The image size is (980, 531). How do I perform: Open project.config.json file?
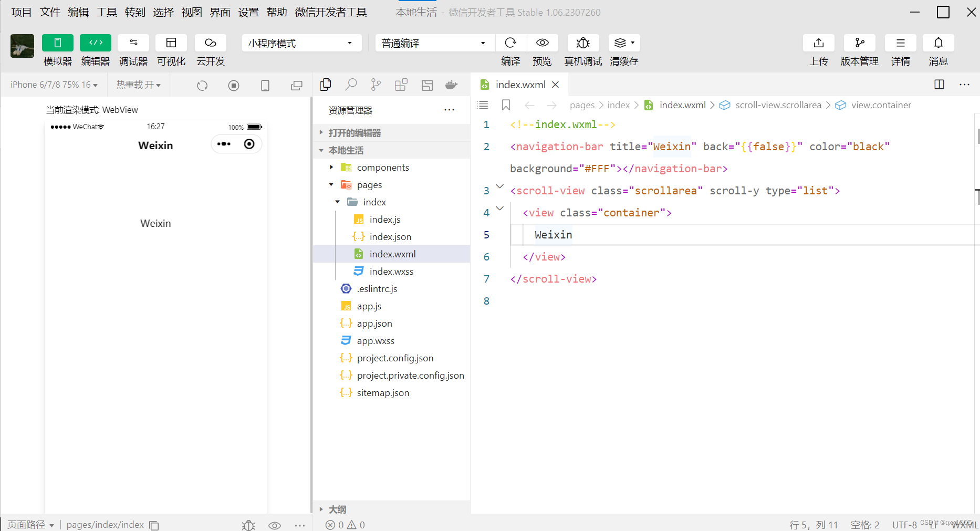point(391,358)
